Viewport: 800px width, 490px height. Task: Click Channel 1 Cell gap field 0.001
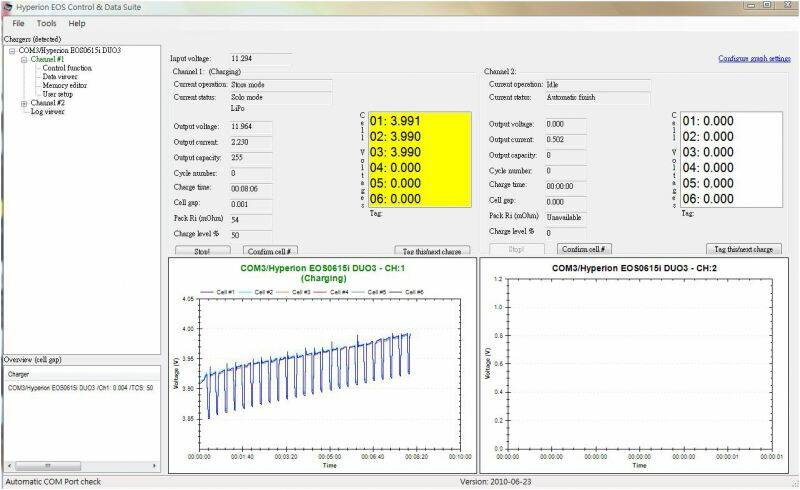click(251, 204)
